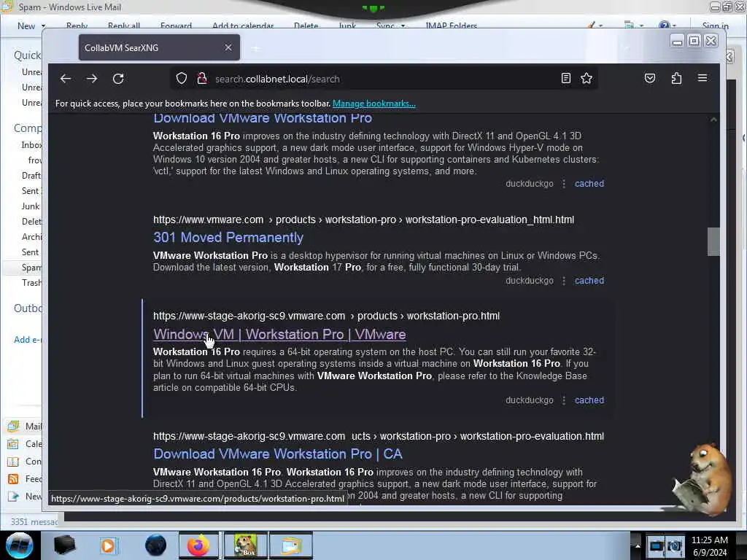The image size is (747, 560).
Task: Close the CollabVM SearXNG tab
Action: 228,47
